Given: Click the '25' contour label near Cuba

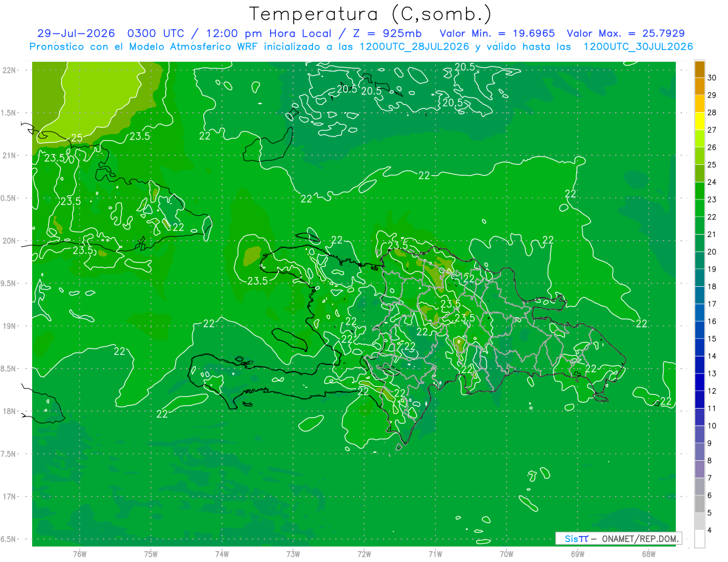Looking at the screenshot, I should tap(76, 138).
